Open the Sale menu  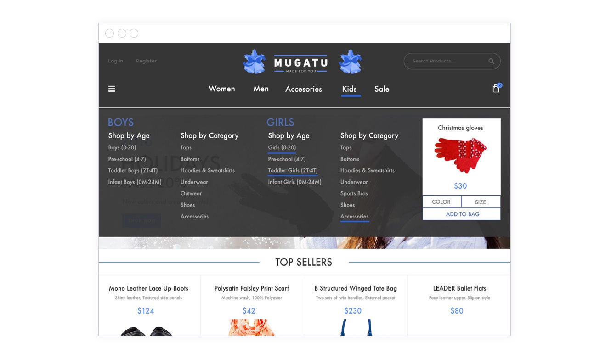tap(382, 89)
